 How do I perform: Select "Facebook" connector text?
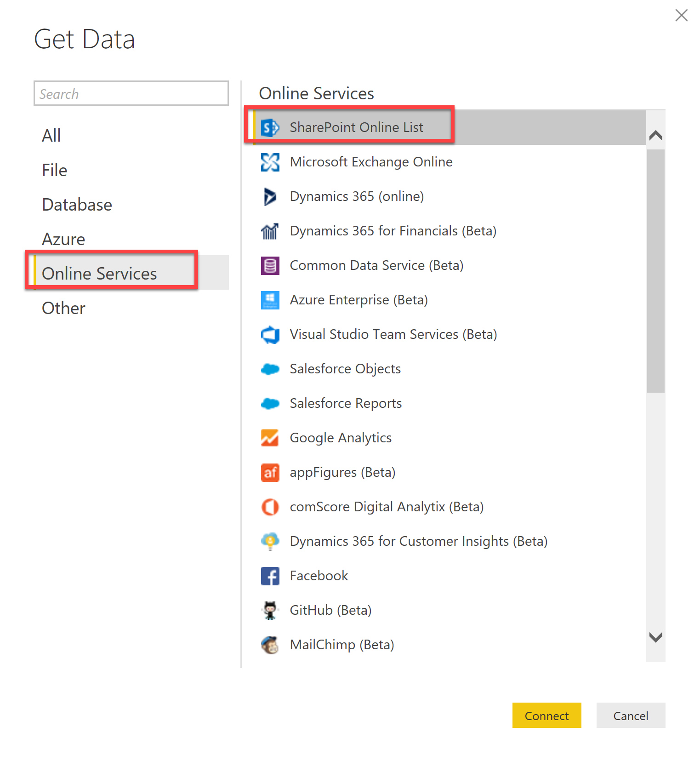(319, 576)
